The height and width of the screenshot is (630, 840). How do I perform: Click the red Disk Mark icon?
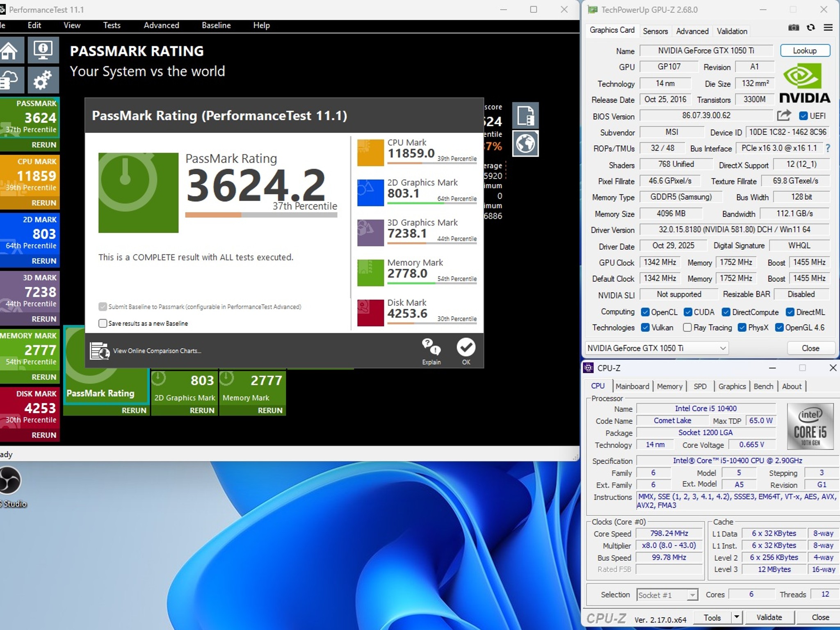370,313
